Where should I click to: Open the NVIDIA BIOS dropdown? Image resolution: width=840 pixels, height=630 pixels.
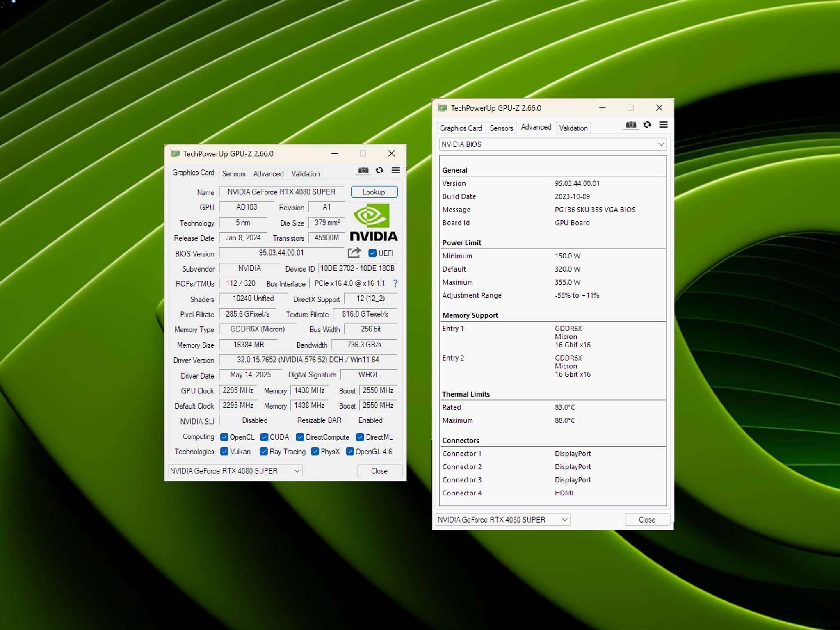pos(552,144)
